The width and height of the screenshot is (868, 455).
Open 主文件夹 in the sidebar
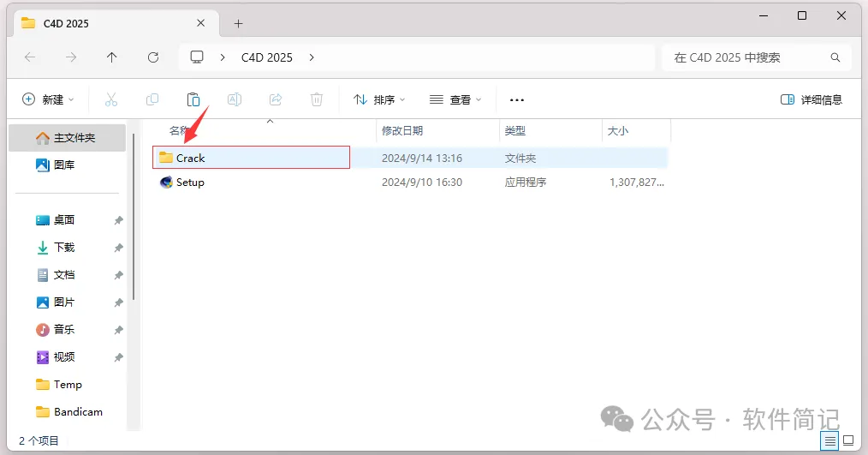coord(68,137)
